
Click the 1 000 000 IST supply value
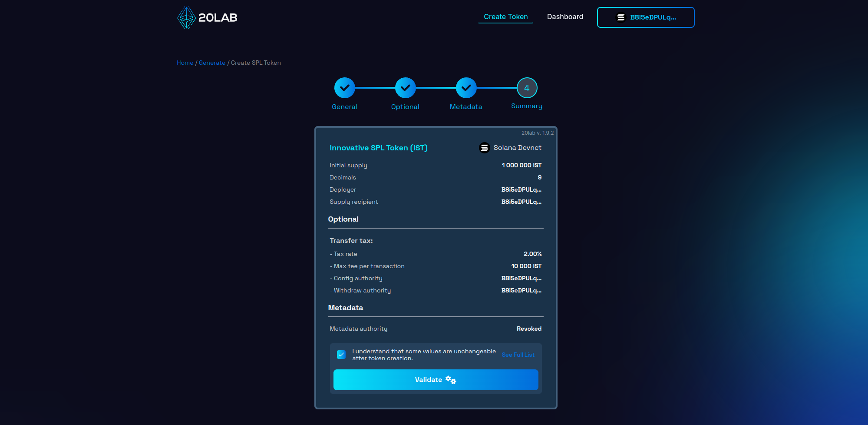point(521,165)
